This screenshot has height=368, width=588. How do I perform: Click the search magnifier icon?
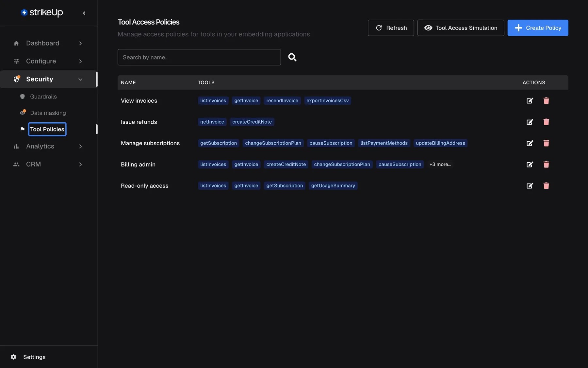pyautogui.click(x=292, y=57)
